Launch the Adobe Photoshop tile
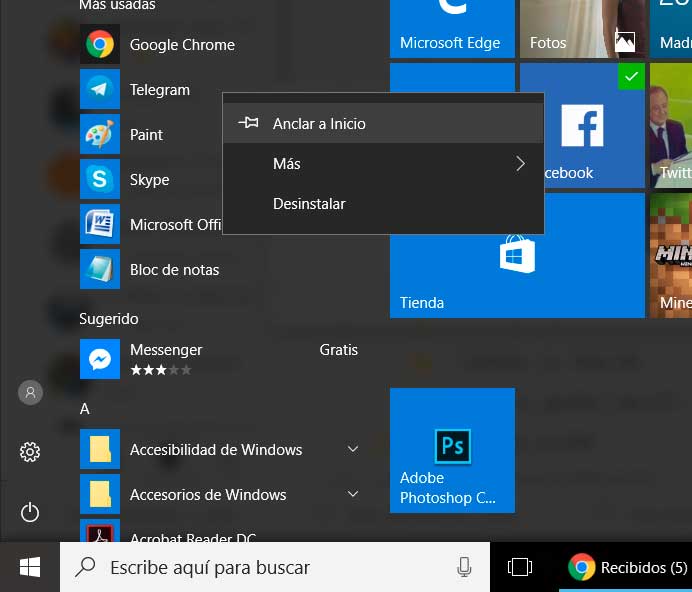Screen dimensions: 692x592 [452, 450]
